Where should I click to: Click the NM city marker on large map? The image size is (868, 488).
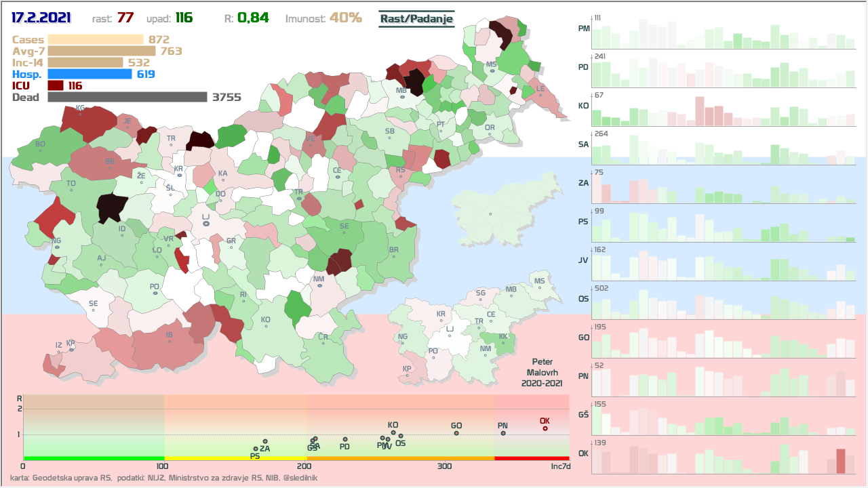click(x=319, y=286)
